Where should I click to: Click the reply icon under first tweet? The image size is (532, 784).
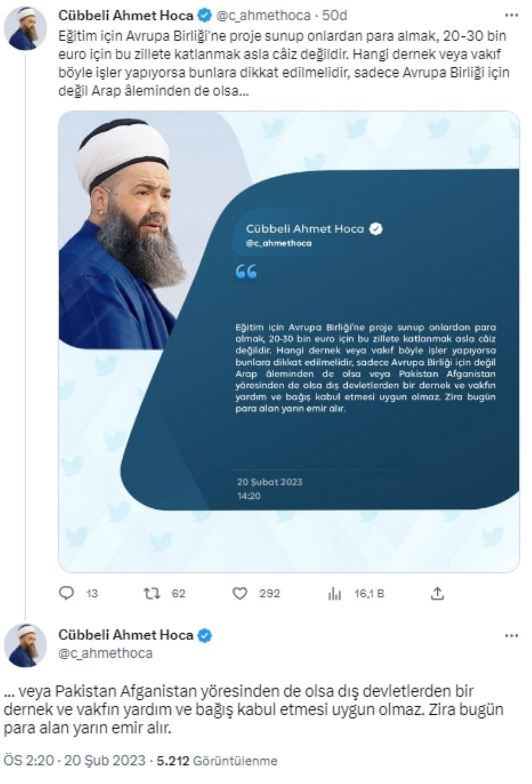click(66, 593)
